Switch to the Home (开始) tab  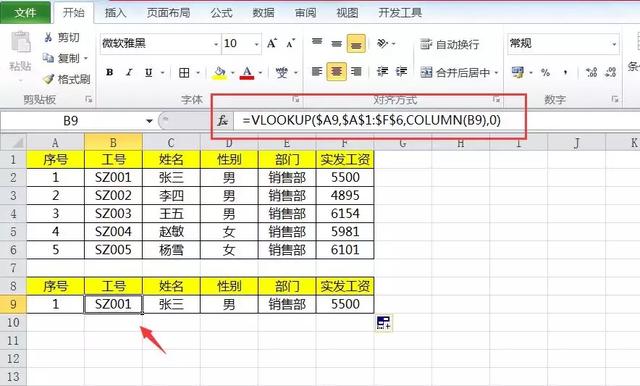73,13
